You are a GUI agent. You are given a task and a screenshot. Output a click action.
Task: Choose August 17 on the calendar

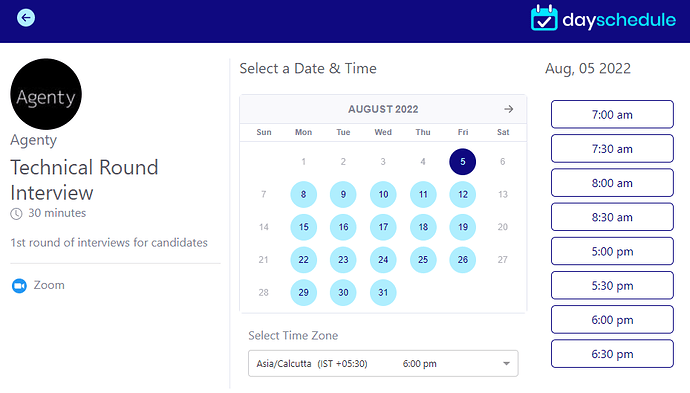383,227
